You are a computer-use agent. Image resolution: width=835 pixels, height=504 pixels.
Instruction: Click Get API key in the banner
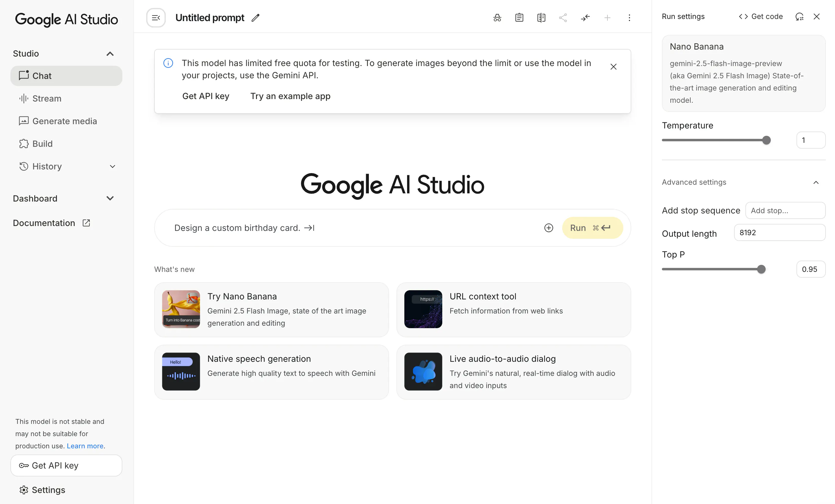[x=206, y=96]
